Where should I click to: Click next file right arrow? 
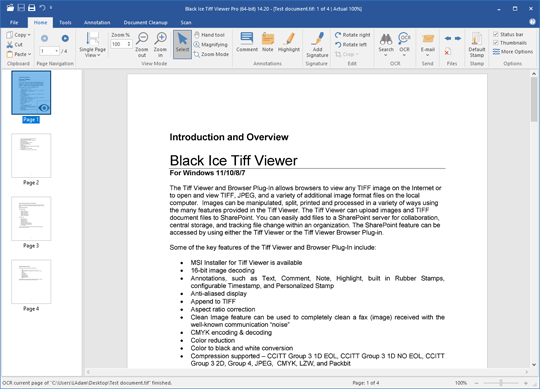coord(458,38)
